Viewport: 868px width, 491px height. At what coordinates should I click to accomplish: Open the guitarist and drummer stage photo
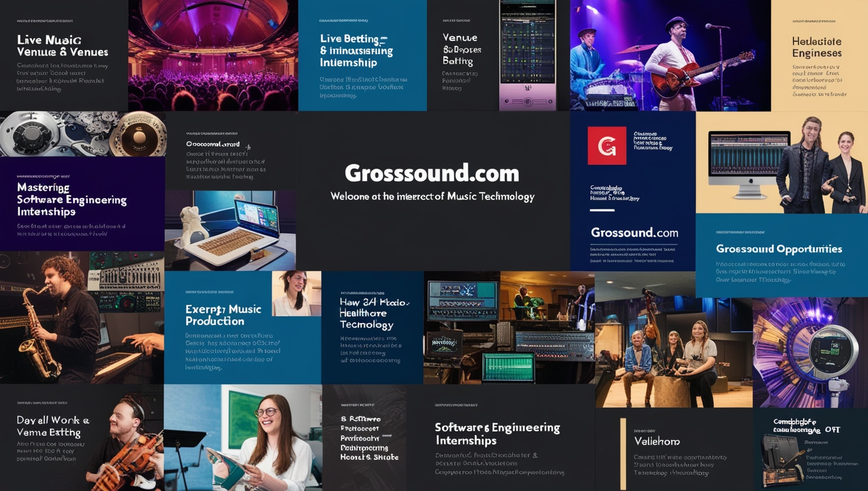(670, 55)
